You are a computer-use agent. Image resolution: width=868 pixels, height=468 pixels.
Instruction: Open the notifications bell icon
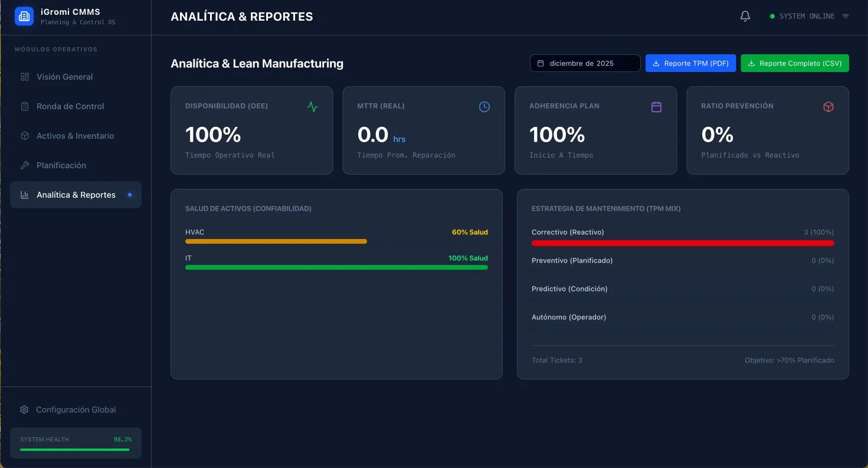(745, 16)
